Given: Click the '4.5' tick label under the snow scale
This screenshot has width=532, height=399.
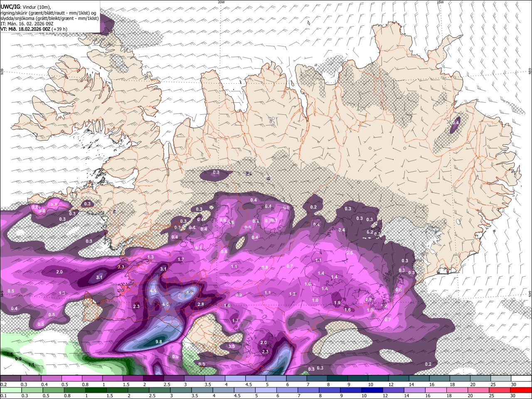Looking at the screenshot, I should click(249, 384).
